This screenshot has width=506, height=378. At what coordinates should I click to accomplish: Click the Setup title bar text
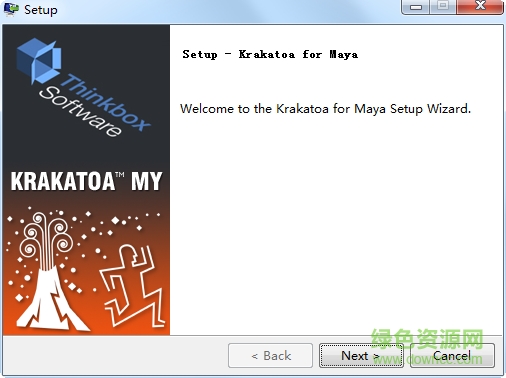[x=41, y=10]
